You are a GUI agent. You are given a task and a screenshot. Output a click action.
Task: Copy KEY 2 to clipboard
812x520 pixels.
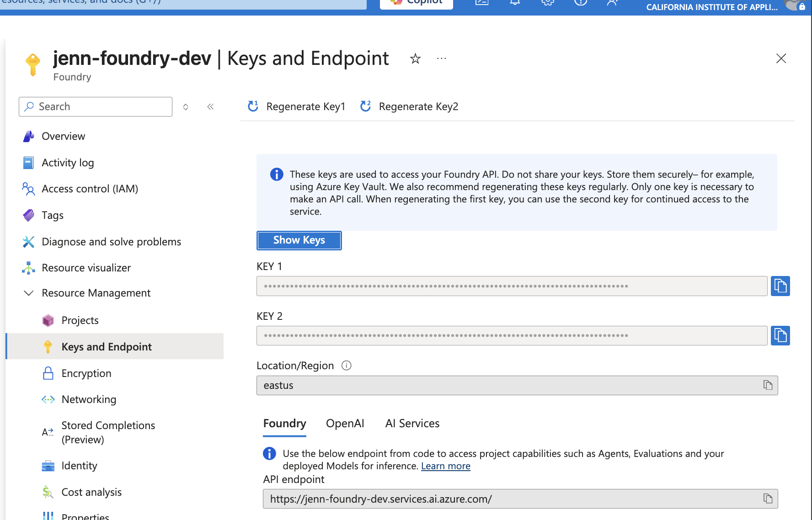pyautogui.click(x=780, y=335)
